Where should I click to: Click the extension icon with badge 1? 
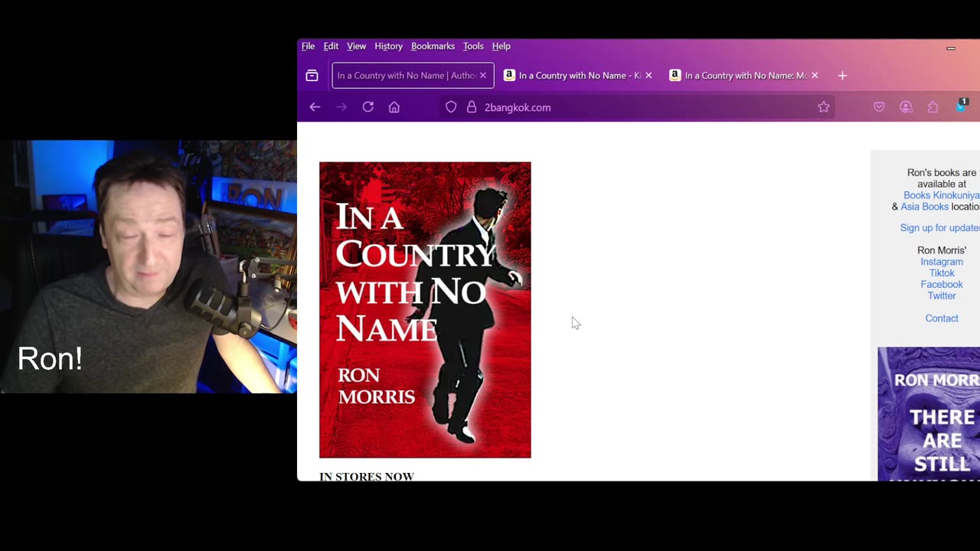point(962,106)
